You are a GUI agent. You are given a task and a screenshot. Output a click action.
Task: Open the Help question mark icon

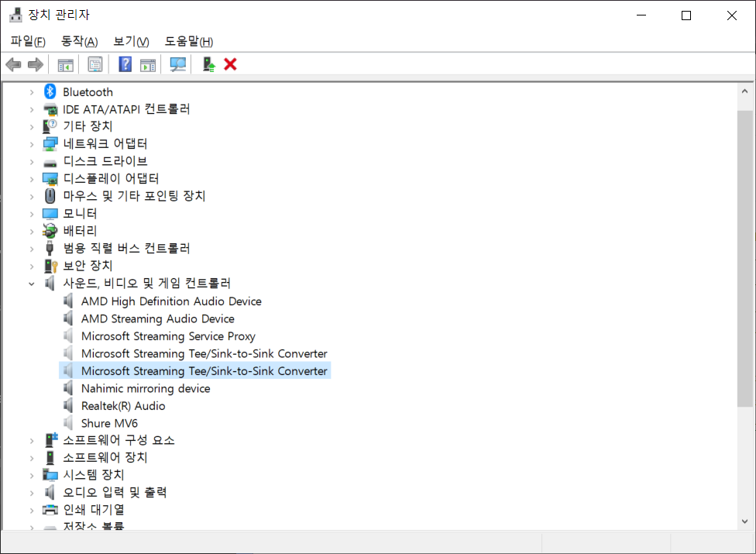click(x=125, y=64)
